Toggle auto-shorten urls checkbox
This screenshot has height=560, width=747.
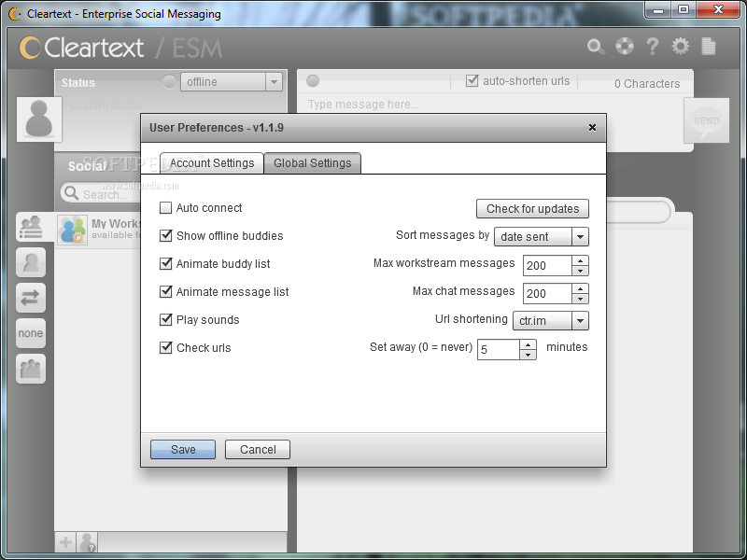(472, 81)
